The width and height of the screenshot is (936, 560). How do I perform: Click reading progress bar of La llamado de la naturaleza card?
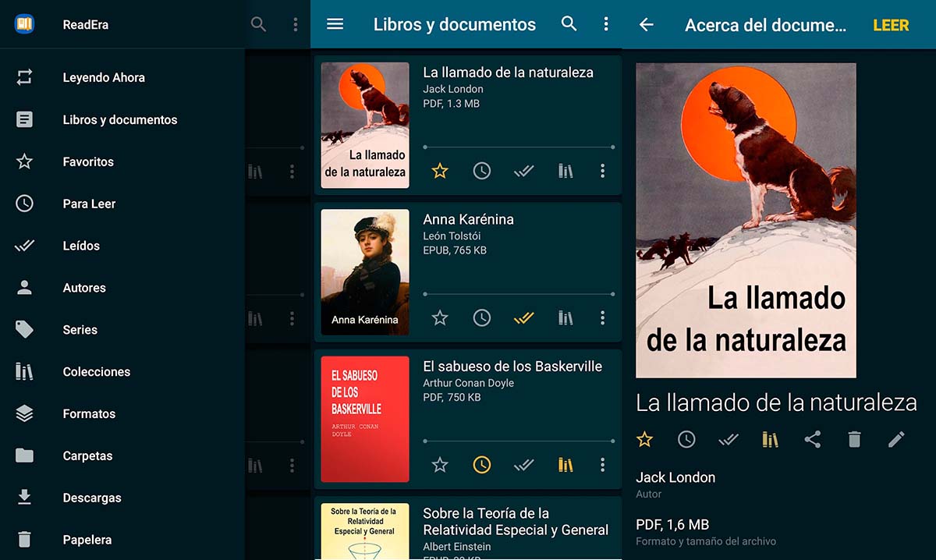pos(519,147)
